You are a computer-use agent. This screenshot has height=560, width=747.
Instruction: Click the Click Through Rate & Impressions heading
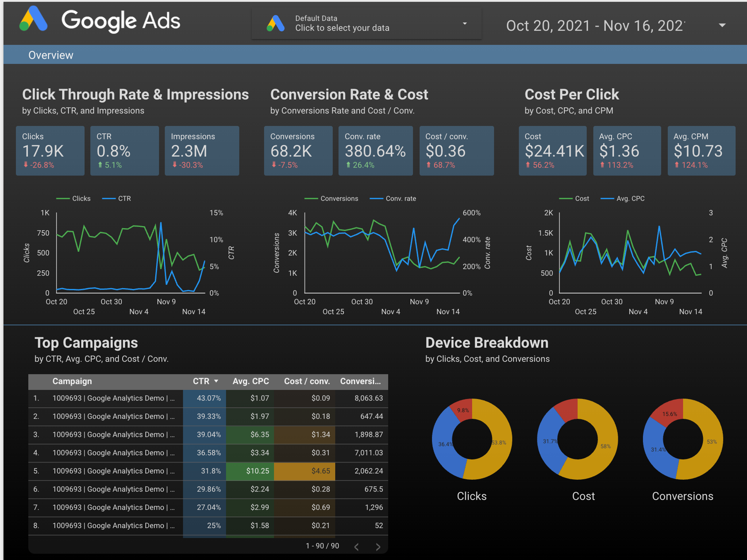(135, 95)
